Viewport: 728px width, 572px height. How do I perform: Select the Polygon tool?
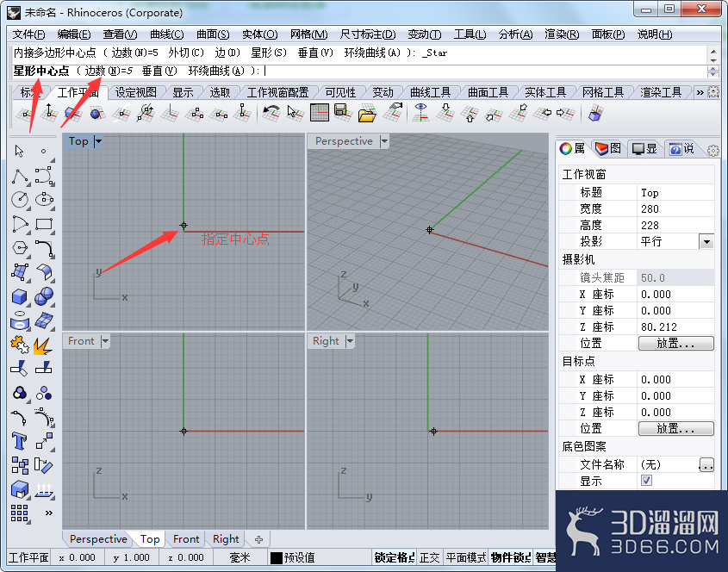(x=20, y=248)
